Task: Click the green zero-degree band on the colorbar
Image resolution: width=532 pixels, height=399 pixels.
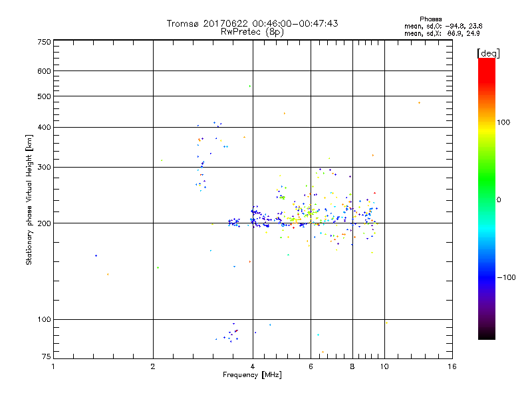Action: tap(486, 199)
